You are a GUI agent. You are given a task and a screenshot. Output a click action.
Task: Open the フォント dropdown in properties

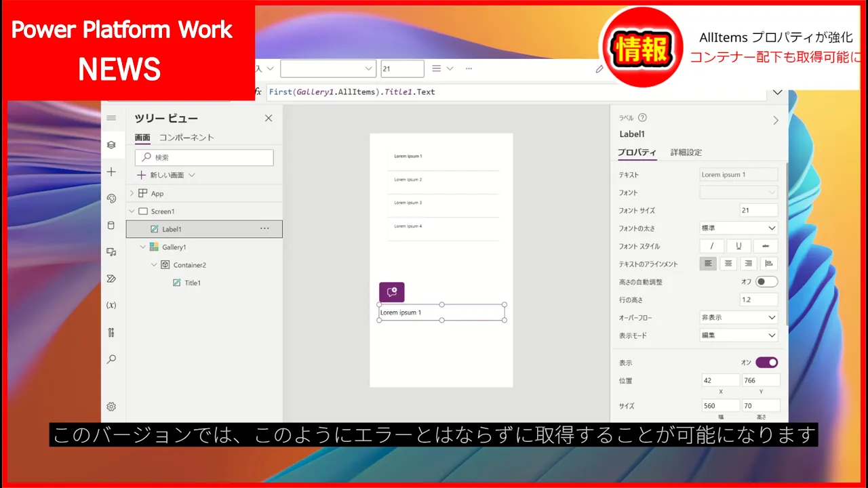click(738, 192)
